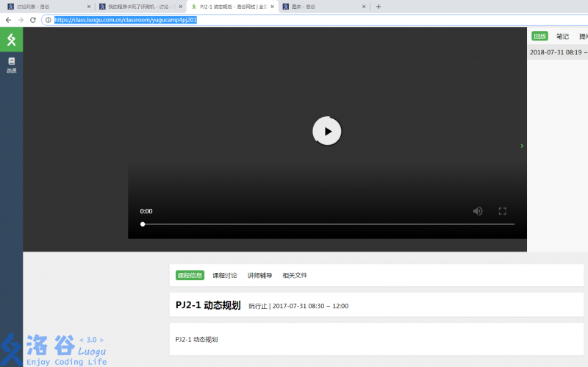Collapse the right panel using green chevron
The height and width of the screenshot is (367, 588).
point(522,146)
